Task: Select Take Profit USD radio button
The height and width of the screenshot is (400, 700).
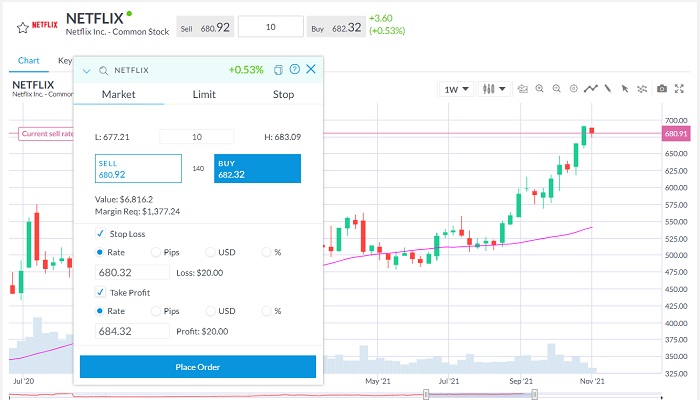Action: [210, 311]
